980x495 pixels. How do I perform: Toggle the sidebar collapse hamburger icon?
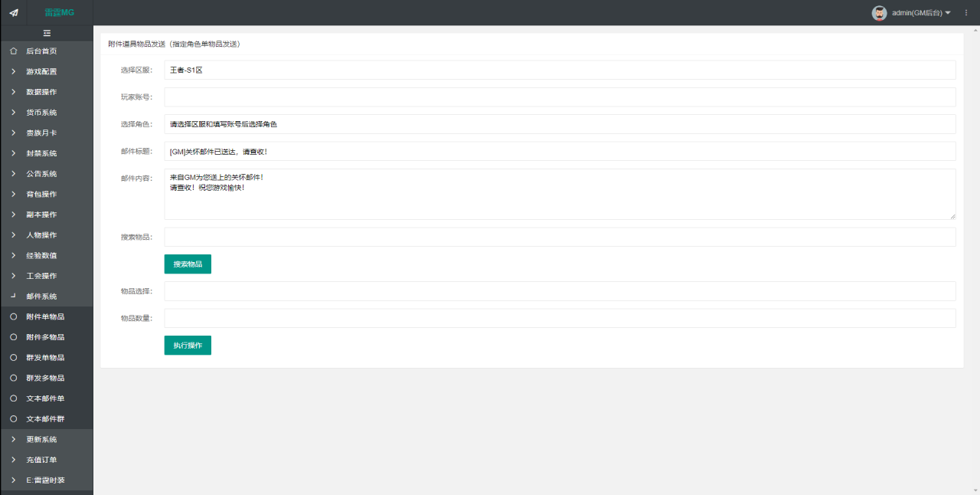(47, 33)
